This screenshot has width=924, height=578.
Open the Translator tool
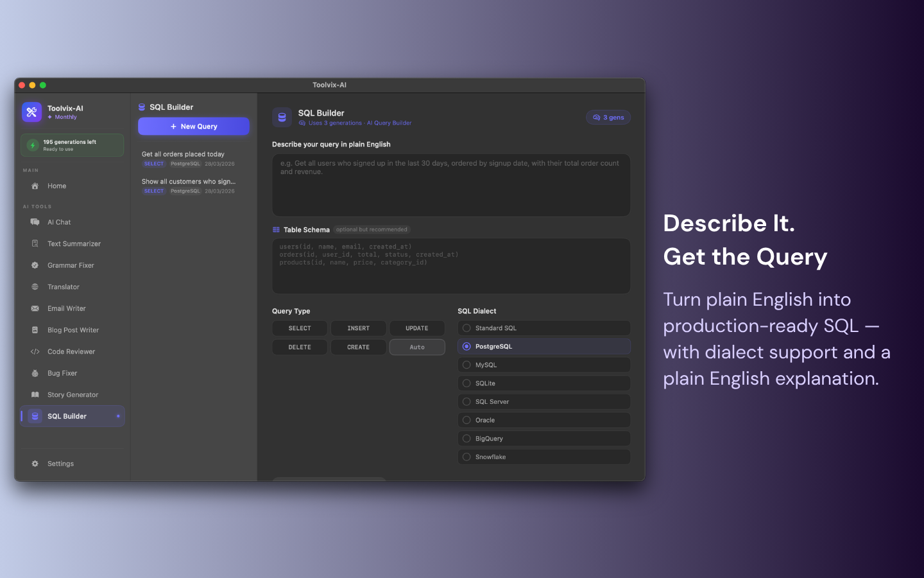[73, 287]
